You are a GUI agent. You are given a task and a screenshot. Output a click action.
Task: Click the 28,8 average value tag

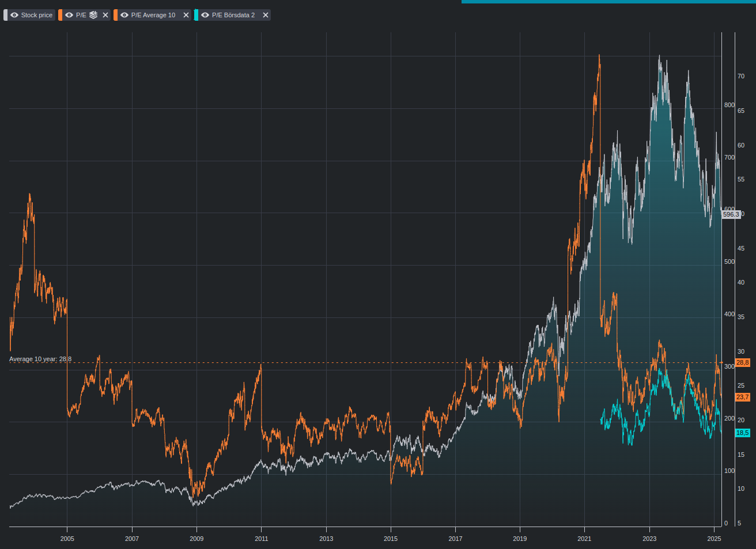743,363
